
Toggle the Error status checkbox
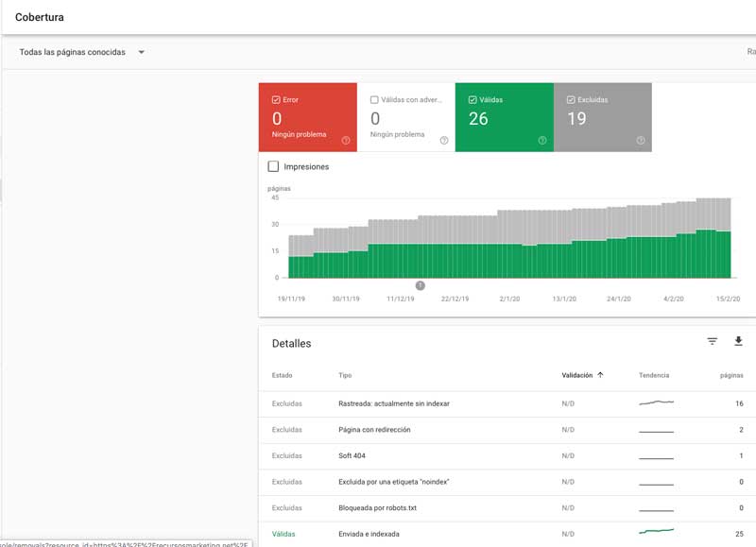pyautogui.click(x=275, y=98)
